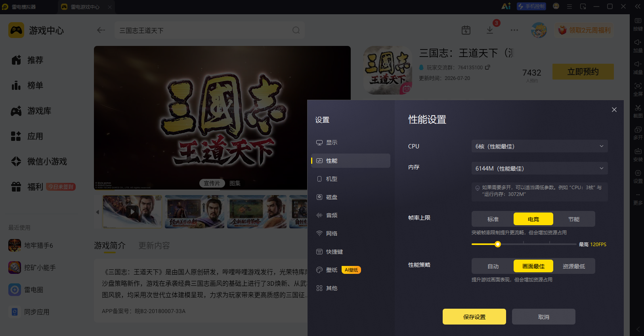Click the FPS limit slider handle

(498, 244)
